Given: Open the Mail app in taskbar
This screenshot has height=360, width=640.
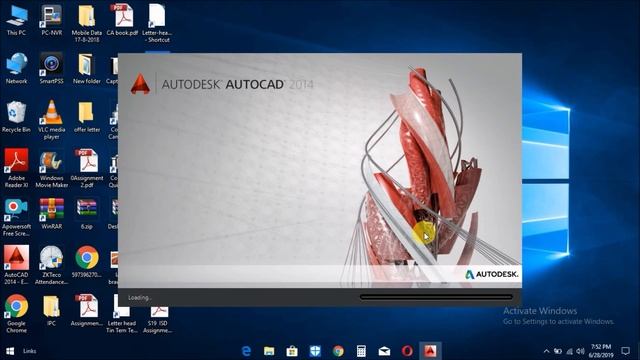Looking at the screenshot, I should coord(384,351).
